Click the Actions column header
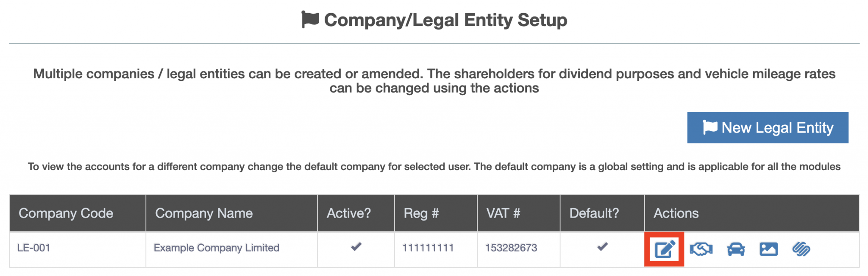868x276 pixels. [x=676, y=213]
